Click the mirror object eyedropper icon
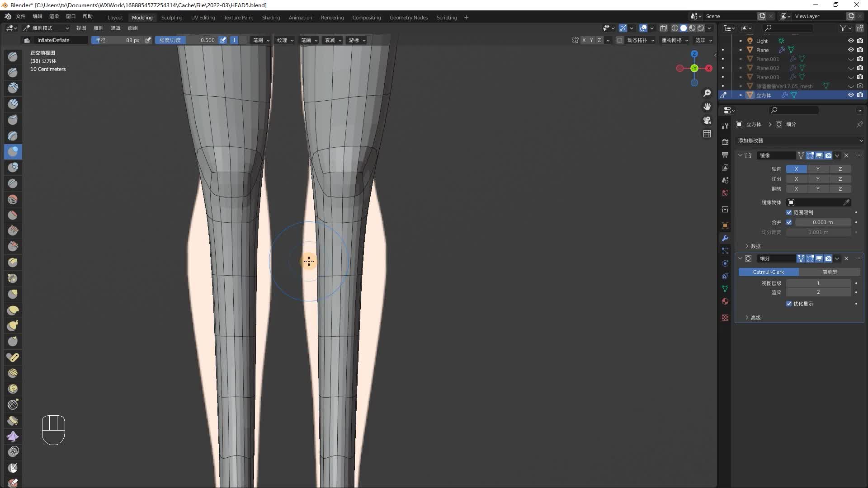The width and height of the screenshot is (868, 488). click(x=846, y=202)
